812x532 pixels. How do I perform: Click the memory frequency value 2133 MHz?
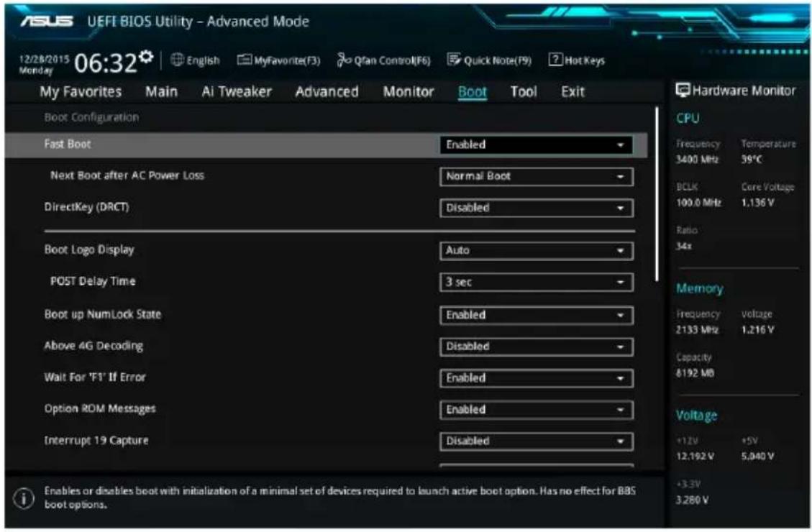tap(697, 330)
